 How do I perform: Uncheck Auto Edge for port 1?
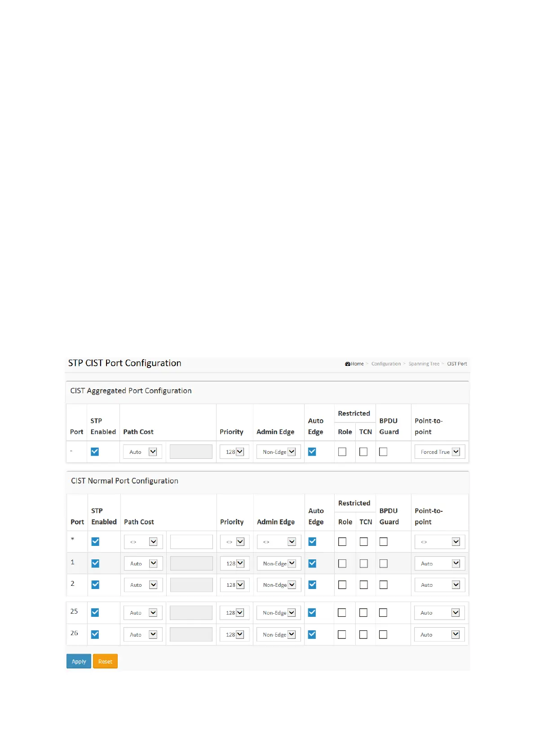(312, 563)
